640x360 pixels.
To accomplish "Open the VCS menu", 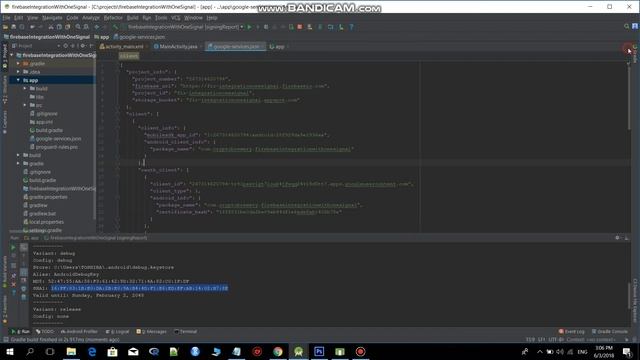I will coord(176,18).
